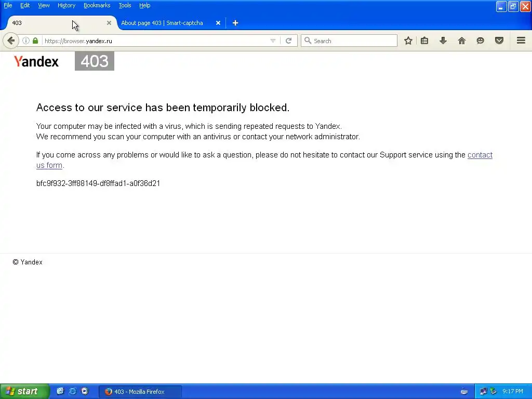Launch Internet Explorer from quick launch

pos(72,391)
